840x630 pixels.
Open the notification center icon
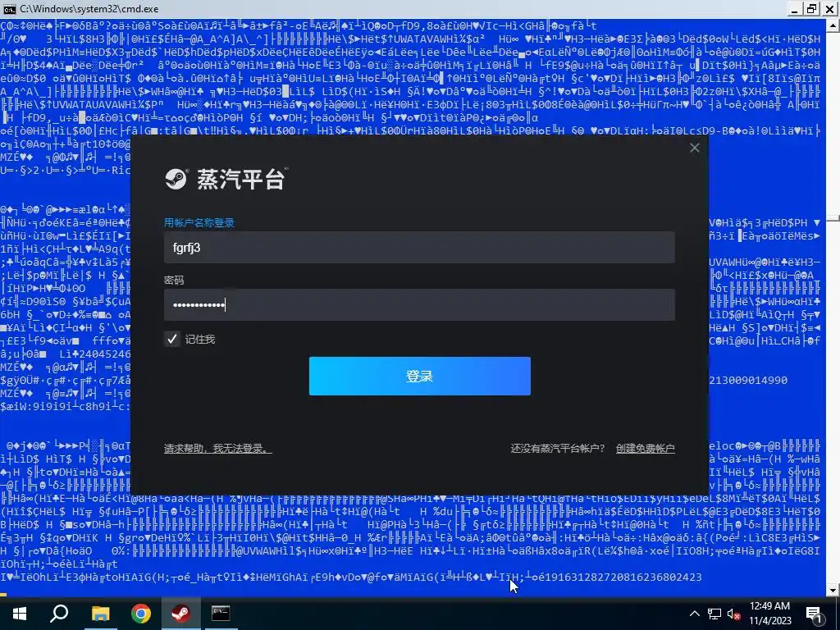click(815, 615)
